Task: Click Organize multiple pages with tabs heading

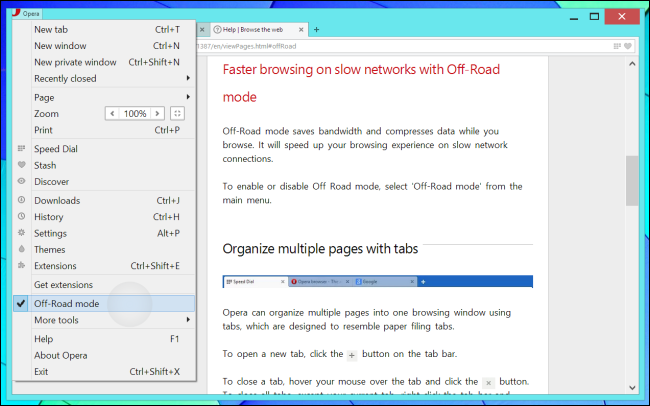Action: tap(320, 249)
